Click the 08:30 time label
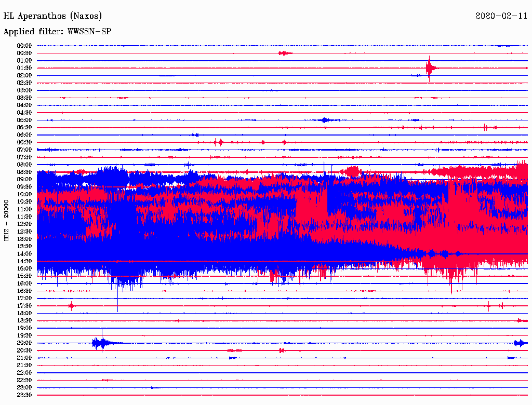Viewport: 532px width, 405px height. pos(24,172)
